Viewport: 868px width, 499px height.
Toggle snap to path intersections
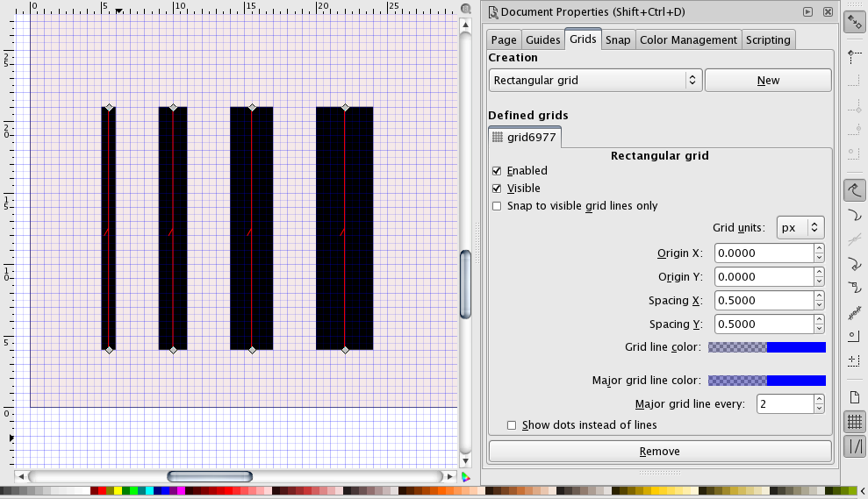pyautogui.click(x=855, y=239)
